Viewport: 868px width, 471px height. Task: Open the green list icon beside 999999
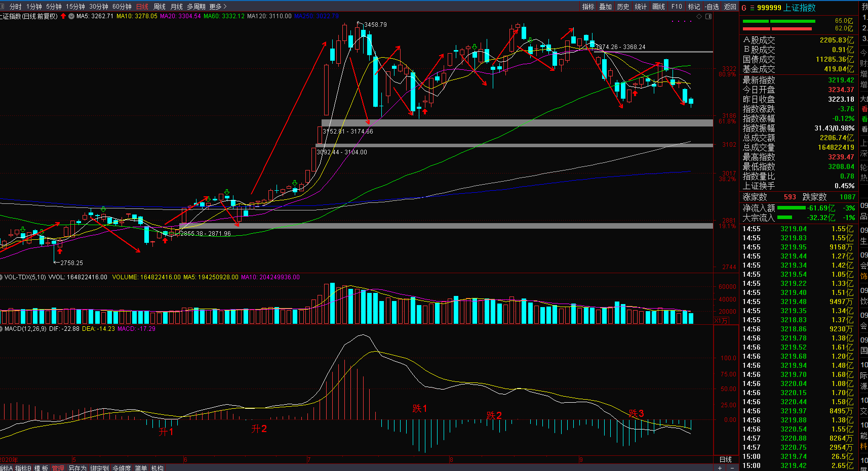point(752,8)
